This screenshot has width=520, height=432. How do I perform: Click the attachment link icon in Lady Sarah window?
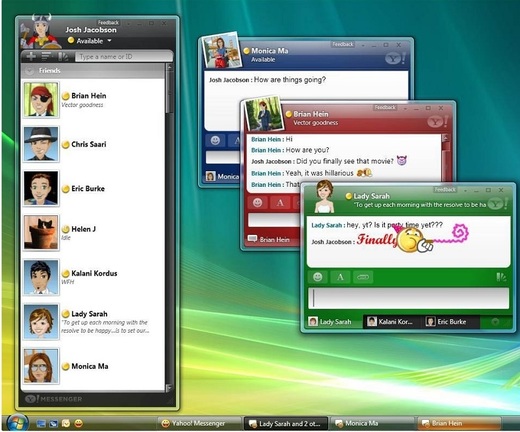coord(363,277)
